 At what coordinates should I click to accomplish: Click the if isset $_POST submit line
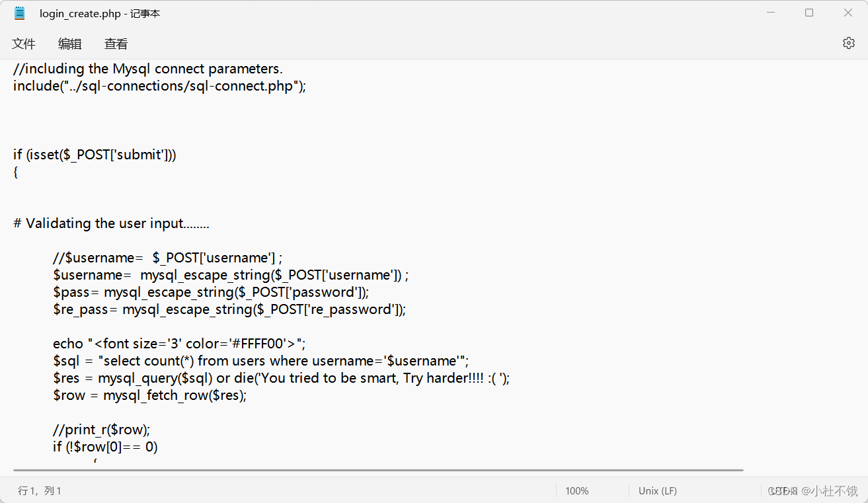95,154
